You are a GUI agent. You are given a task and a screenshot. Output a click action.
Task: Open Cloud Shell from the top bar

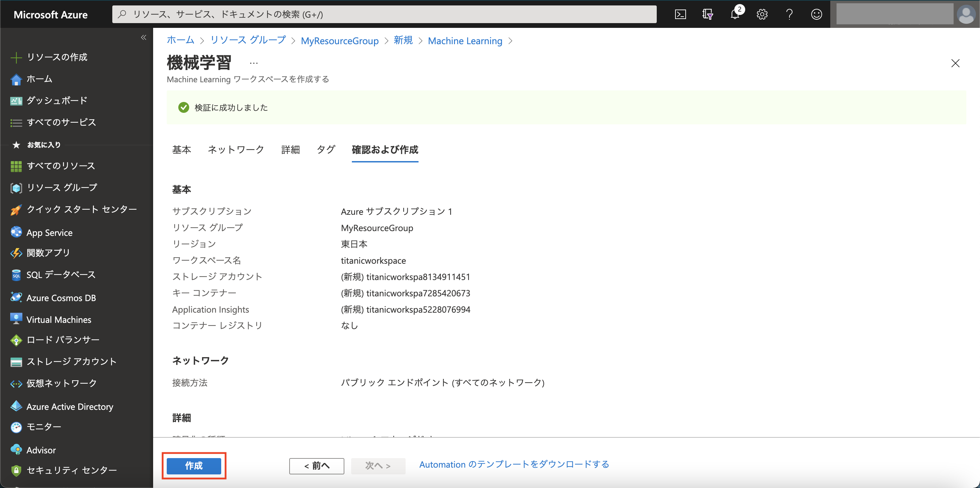681,14
